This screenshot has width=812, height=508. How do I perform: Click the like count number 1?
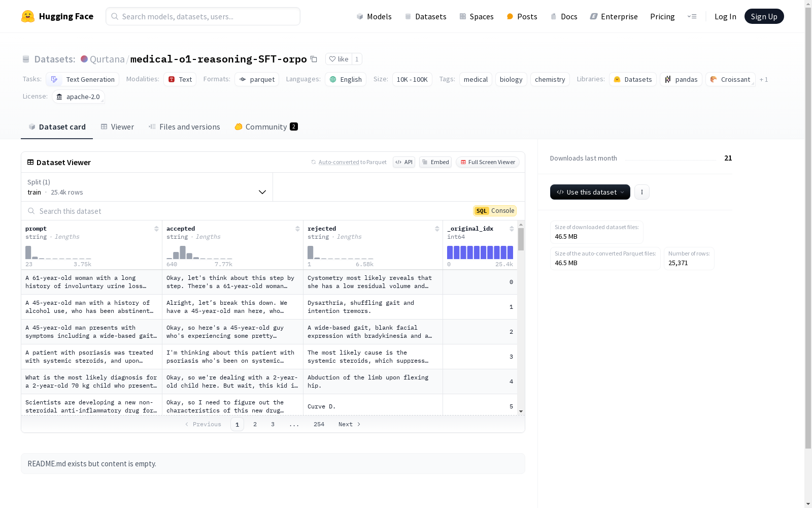357,59
